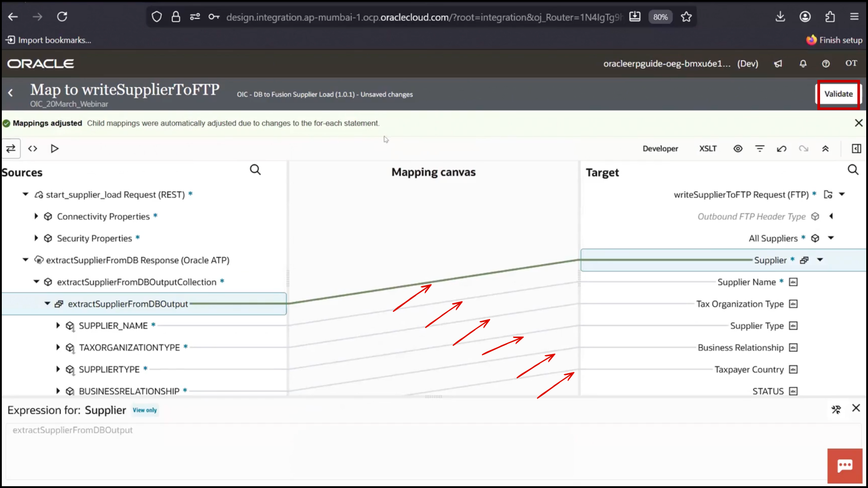Open the filter icon in mapper toolbar
The height and width of the screenshot is (488, 868).
click(x=760, y=149)
